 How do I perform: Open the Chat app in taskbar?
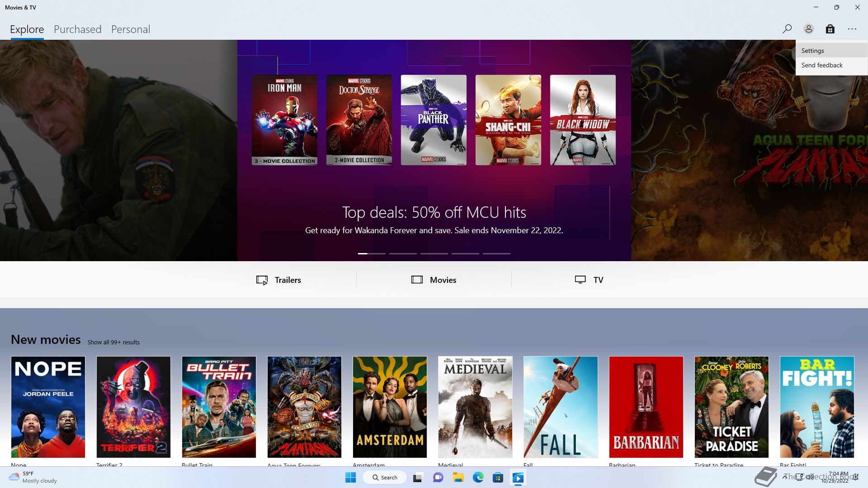click(x=438, y=478)
